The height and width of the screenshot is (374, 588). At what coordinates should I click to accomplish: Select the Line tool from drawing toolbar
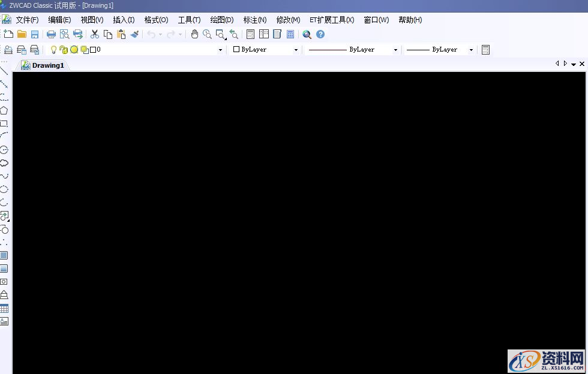pyautogui.click(x=4, y=71)
